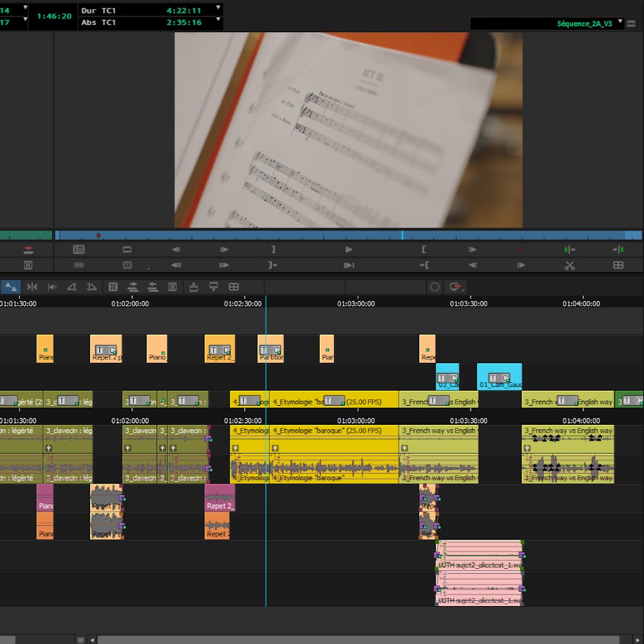Click the film-frame icon under the red arrow

pos(29,265)
